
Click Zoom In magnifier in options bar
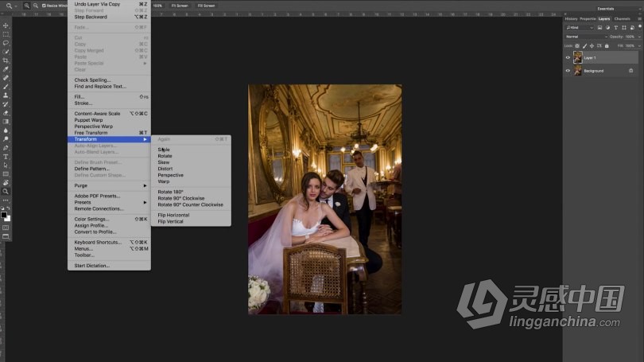click(27, 6)
